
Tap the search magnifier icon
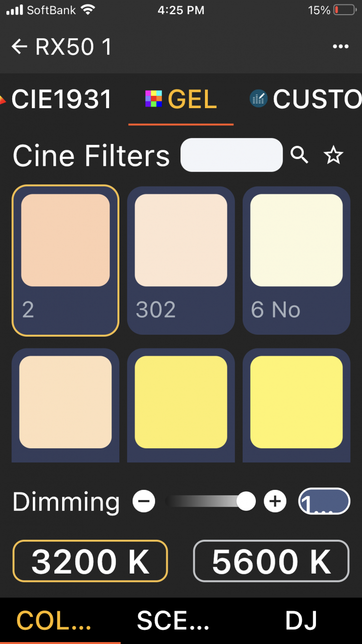click(299, 156)
